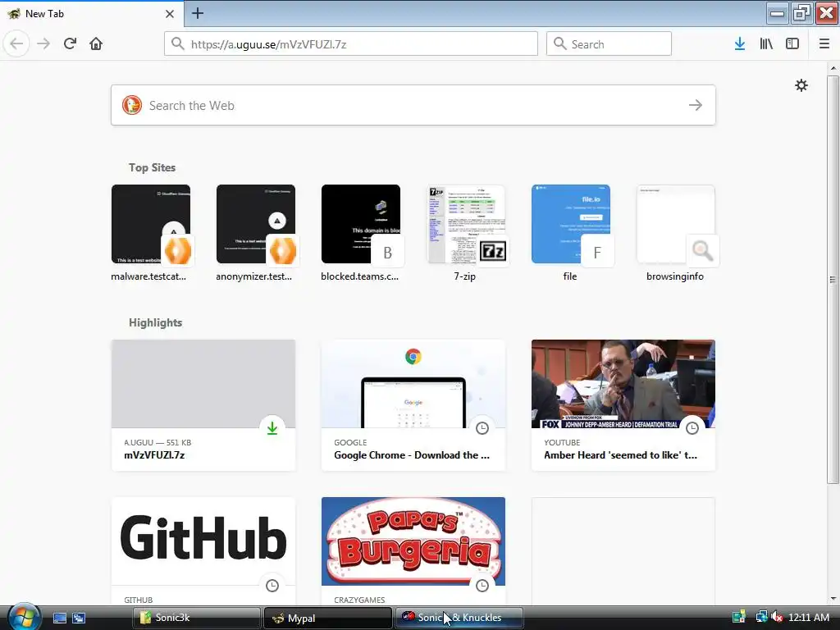The height and width of the screenshot is (630, 840).
Task: Open the GitHub highlight card
Action: pyautogui.click(x=203, y=552)
